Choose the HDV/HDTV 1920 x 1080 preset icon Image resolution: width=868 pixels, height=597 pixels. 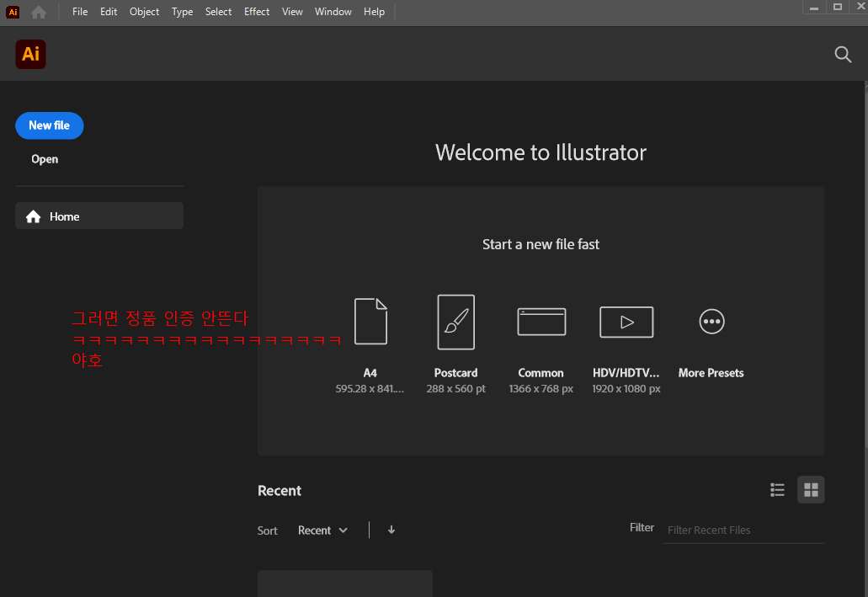[626, 322]
